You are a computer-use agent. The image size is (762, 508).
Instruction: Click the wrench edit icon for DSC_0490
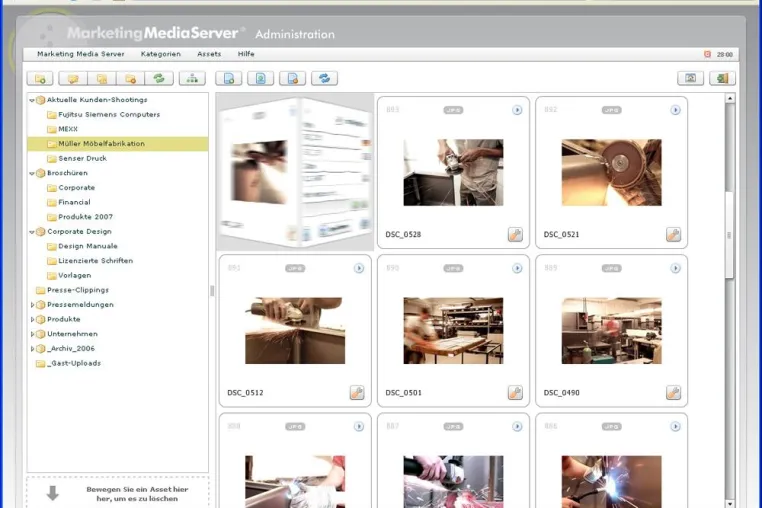click(x=673, y=392)
